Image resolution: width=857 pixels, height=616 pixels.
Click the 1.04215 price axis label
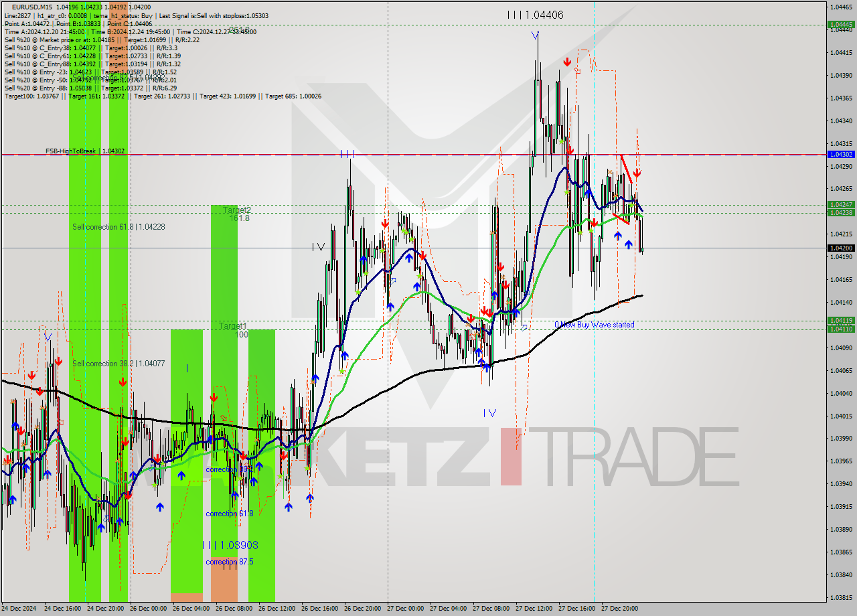tap(841, 234)
